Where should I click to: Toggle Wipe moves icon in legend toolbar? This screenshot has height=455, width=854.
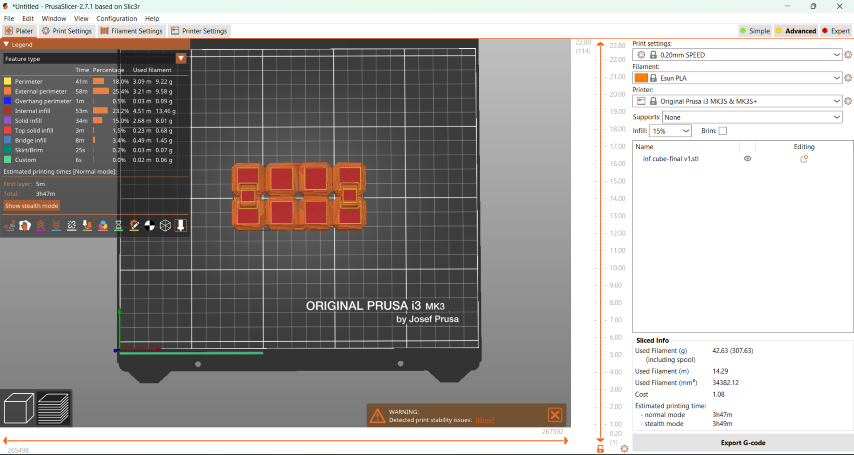click(25, 225)
